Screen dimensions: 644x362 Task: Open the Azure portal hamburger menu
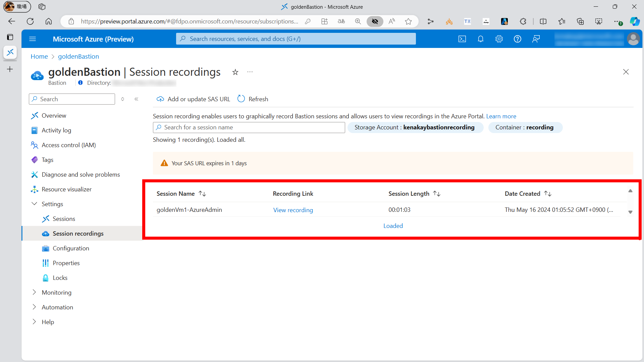point(33,39)
